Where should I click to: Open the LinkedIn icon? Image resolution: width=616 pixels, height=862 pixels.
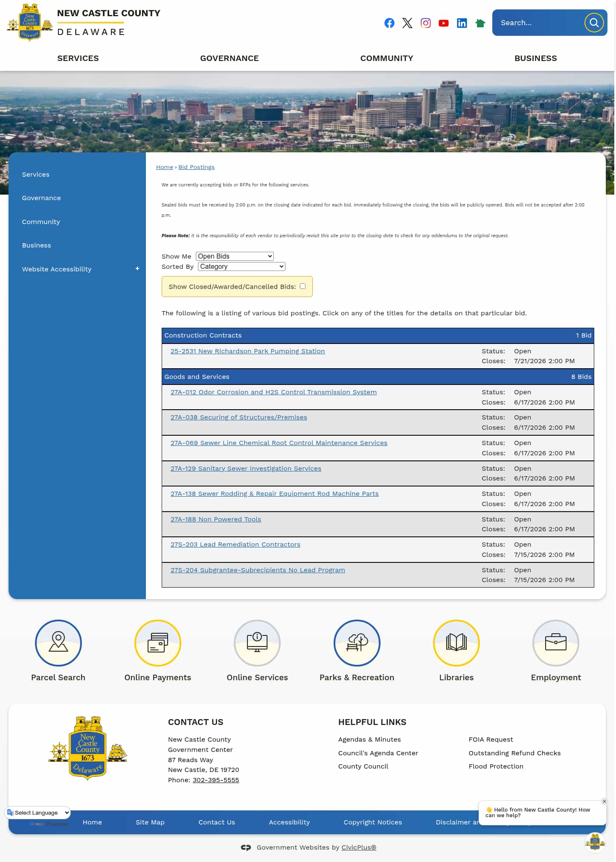point(462,23)
